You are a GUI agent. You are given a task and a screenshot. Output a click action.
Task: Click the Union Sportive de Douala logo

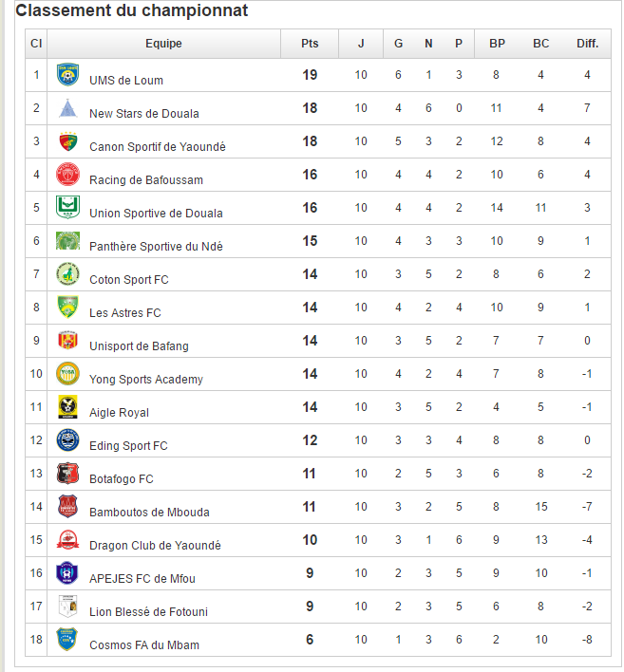tap(67, 208)
